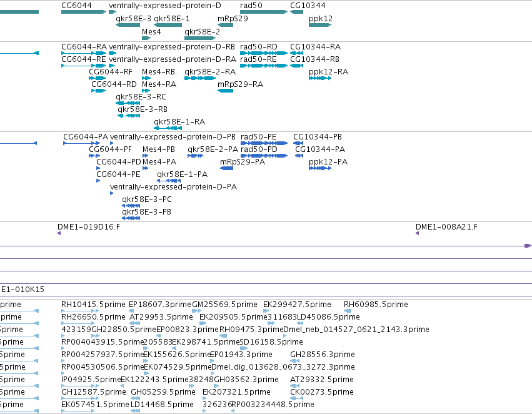Select the mRpS29 gene label
532x414 pixels.
(233, 19)
